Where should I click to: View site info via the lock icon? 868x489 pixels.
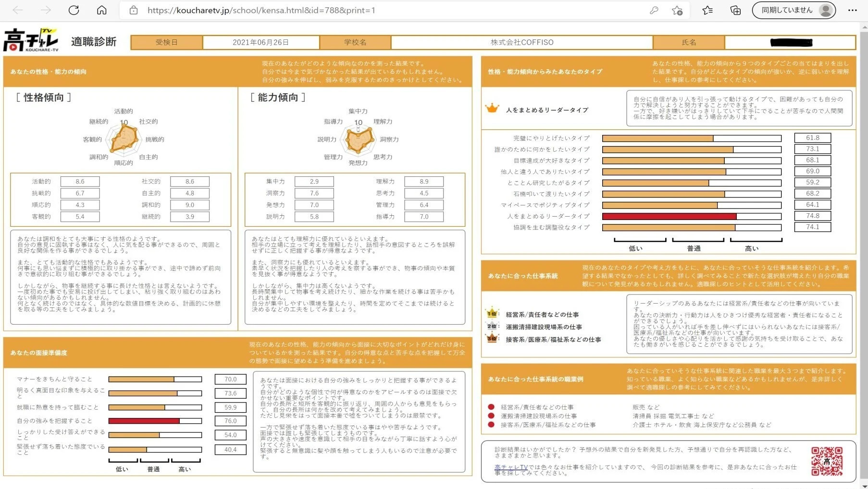coord(134,10)
